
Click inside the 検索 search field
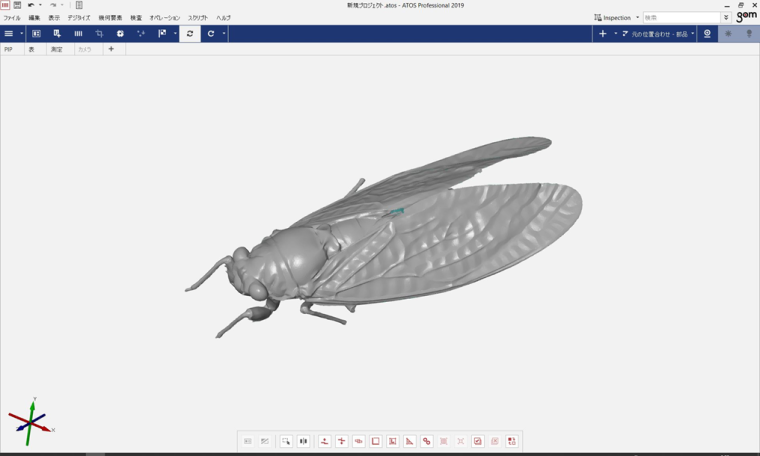(x=680, y=17)
